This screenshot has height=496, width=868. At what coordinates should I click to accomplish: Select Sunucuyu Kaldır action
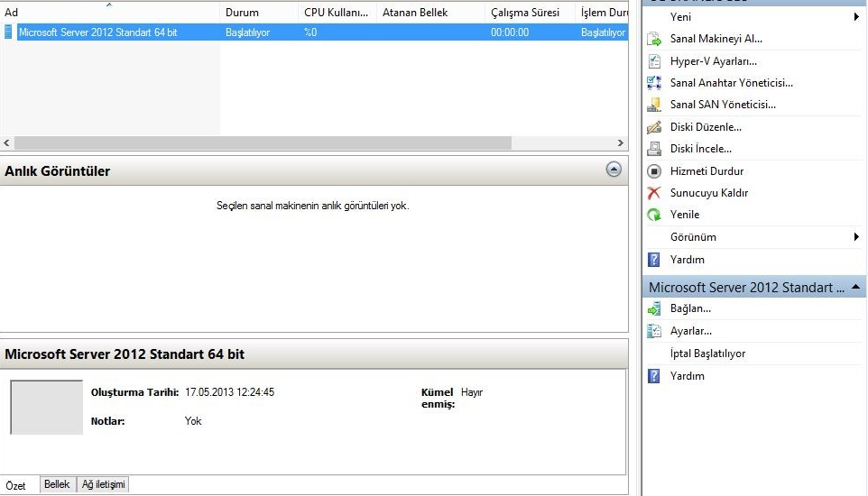point(708,193)
